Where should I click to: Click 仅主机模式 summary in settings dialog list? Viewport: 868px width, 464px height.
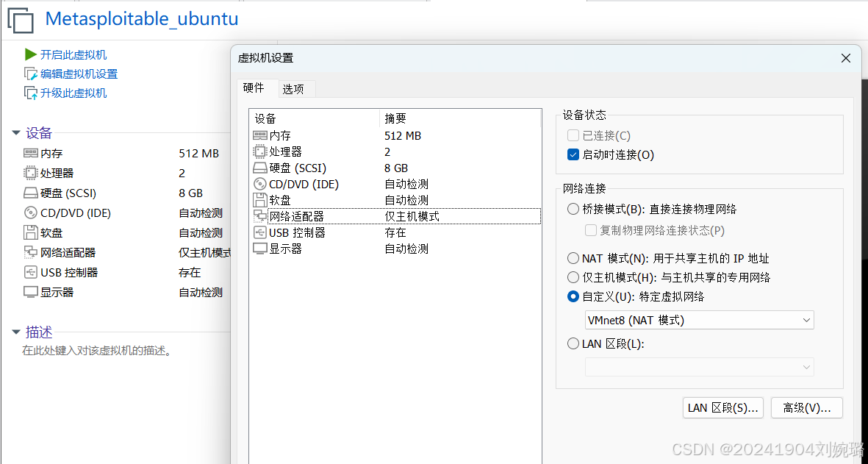pyautogui.click(x=412, y=216)
